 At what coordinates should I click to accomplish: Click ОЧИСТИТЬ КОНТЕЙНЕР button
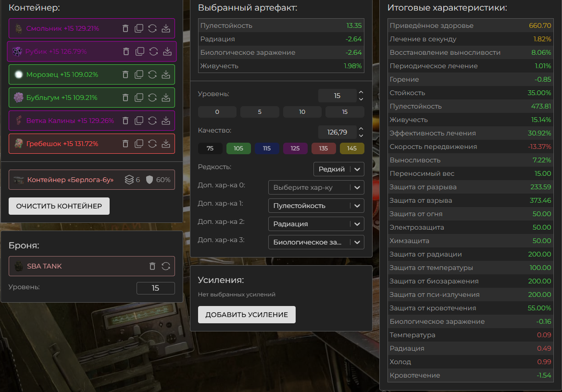coord(59,206)
